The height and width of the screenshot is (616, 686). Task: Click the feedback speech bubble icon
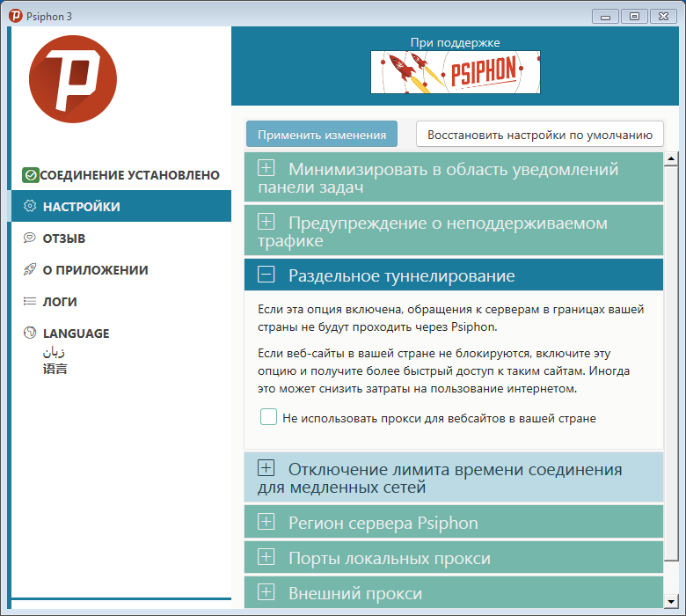pos(30,238)
